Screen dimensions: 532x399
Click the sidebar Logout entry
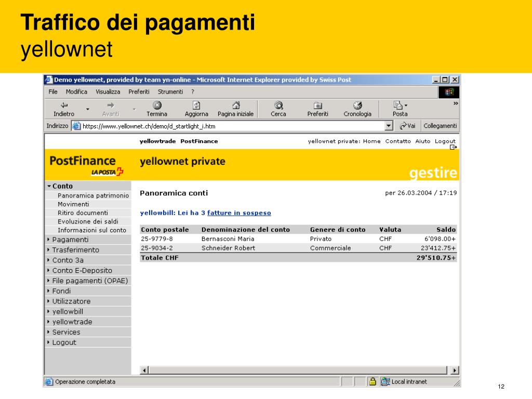pyautogui.click(x=64, y=342)
